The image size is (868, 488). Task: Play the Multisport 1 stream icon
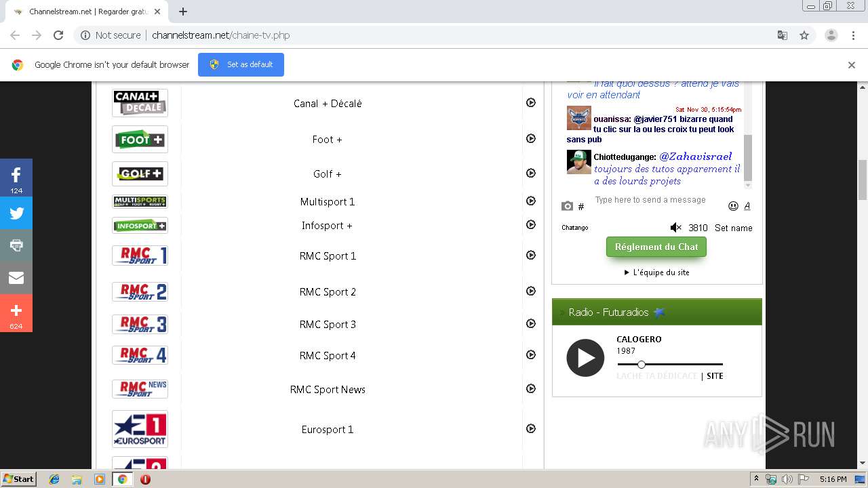(531, 201)
